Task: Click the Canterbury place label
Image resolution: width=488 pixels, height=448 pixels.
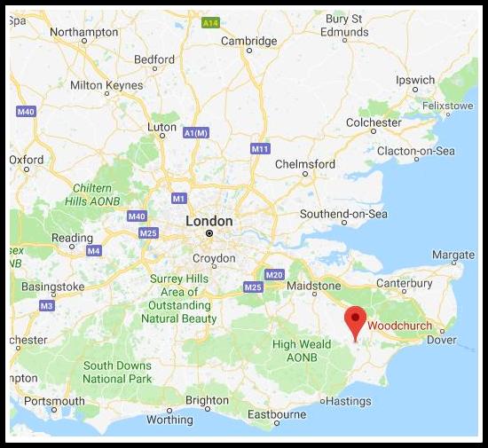Action: coord(405,283)
